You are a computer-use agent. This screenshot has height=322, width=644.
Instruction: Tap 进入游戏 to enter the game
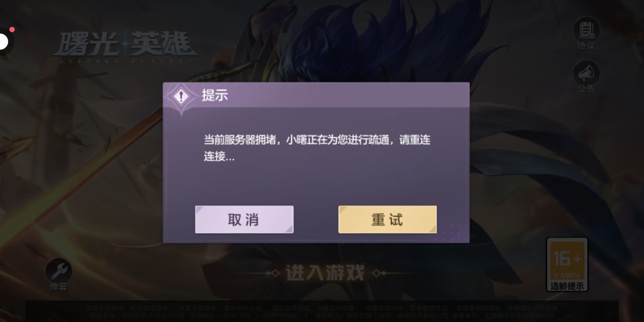pos(326,272)
